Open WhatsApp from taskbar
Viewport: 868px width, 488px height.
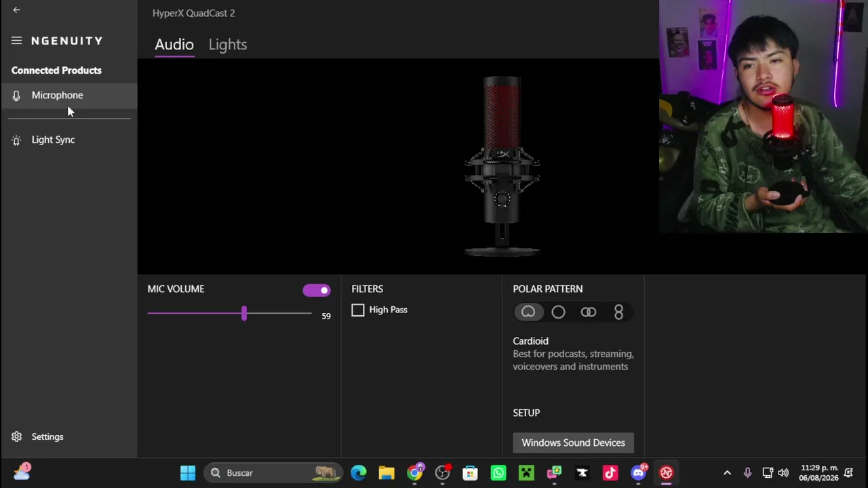tap(498, 473)
